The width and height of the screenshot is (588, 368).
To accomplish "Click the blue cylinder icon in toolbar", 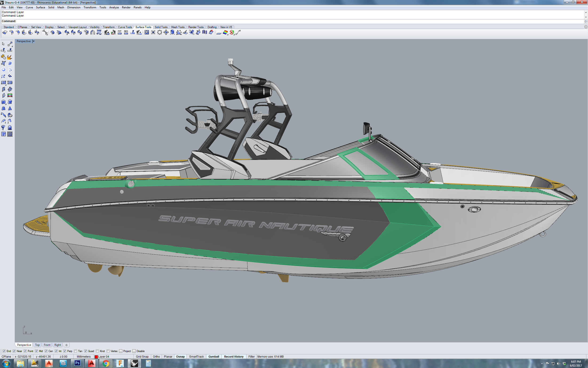I will pyautogui.click(x=172, y=32).
